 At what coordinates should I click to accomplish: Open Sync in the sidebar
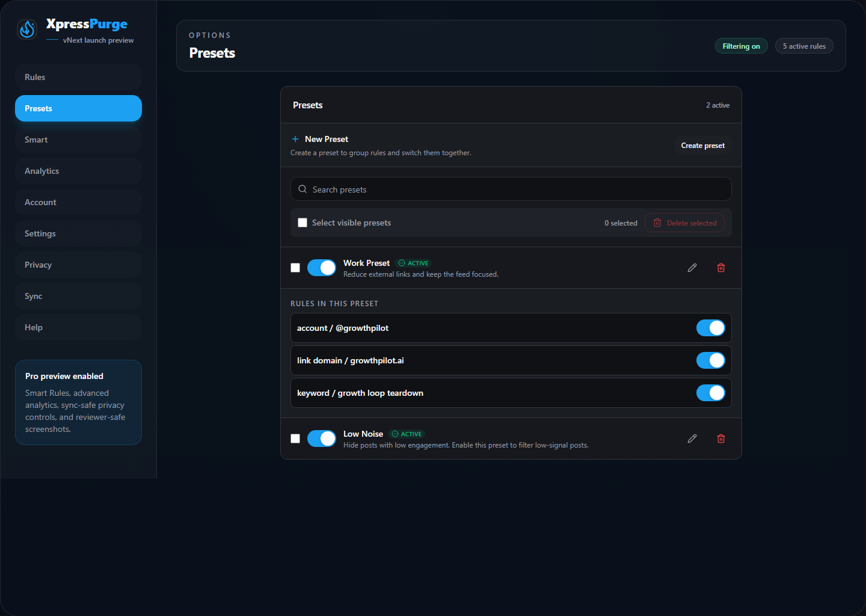click(x=78, y=296)
